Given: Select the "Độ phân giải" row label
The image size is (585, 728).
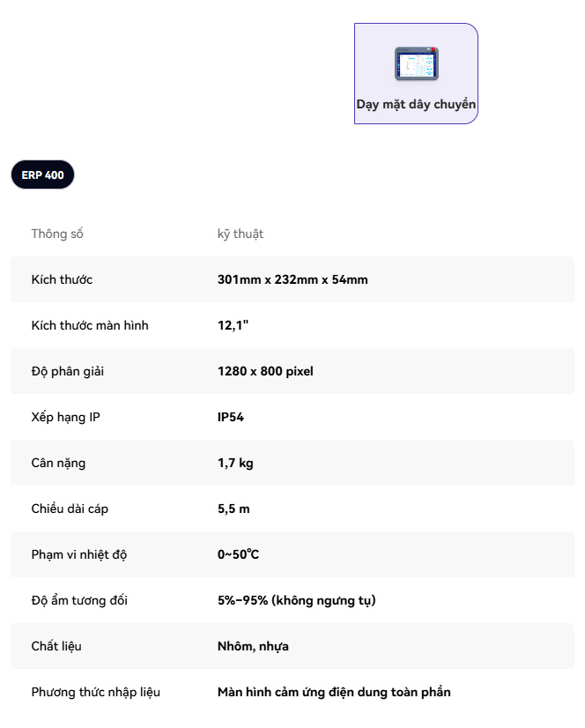Looking at the screenshot, I should pos(68,371).
